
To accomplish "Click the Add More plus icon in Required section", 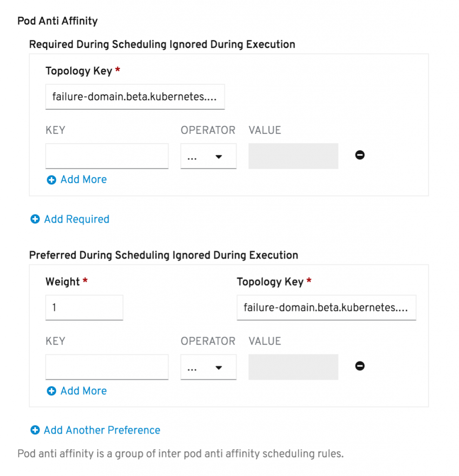I will [51, 180].
